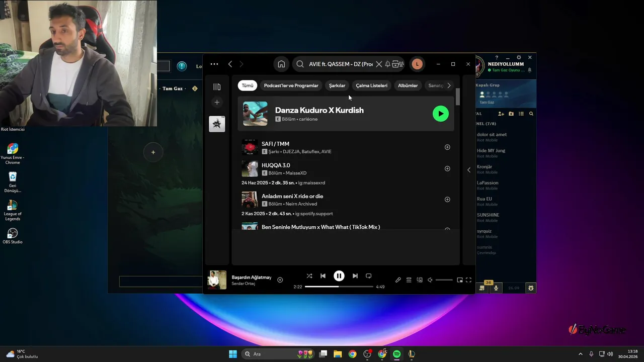Add Başardın Ağlatmay to liked songs
The height and width of the screenshot is (362, 644).
[x=280, y=280]
